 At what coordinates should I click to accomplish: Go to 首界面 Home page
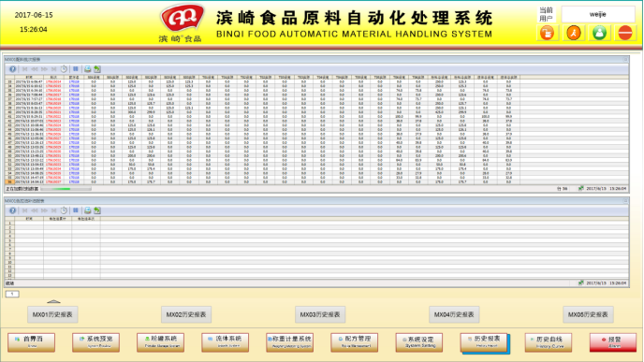31,342
